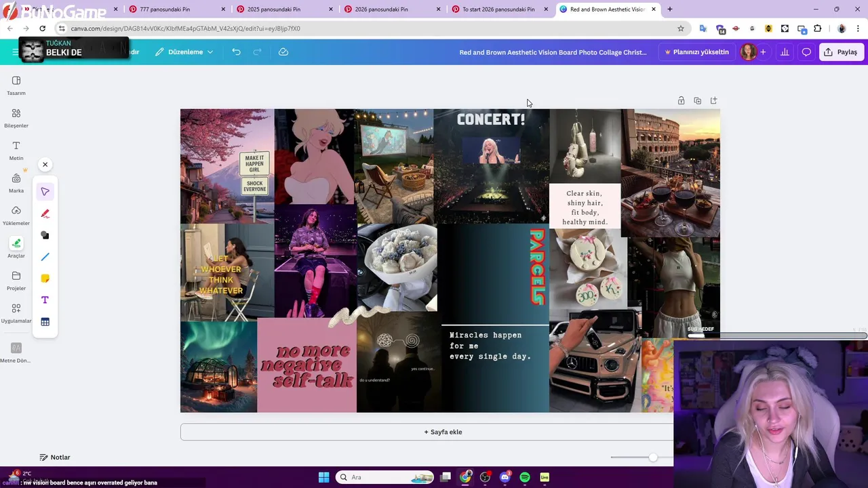Screen dimensions: 868x488
Task: Duplicate the page with the copy icon
Action: 697,101
